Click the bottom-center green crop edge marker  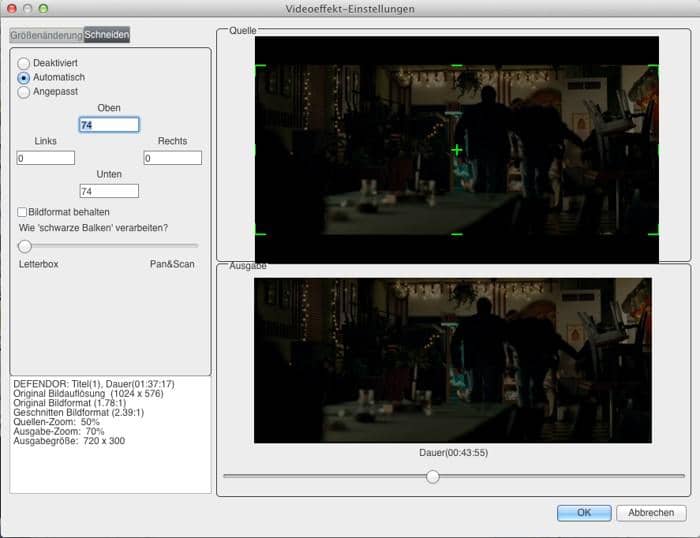point(457,234)
